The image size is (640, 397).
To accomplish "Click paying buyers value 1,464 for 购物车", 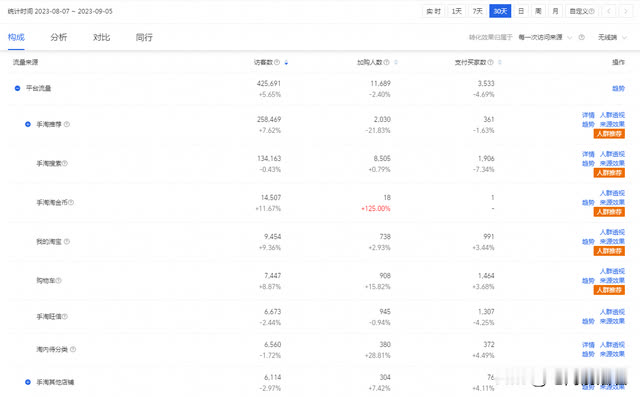I will [x=486, y=275].
